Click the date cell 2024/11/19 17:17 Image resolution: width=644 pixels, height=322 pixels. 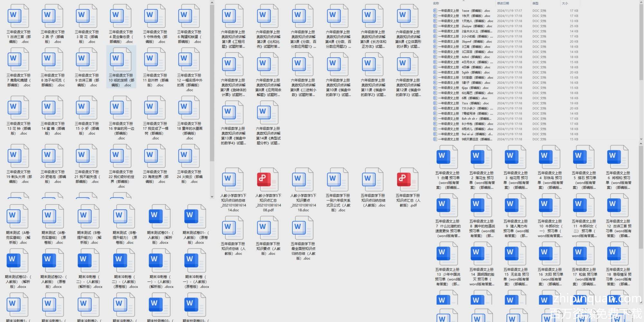(509, 11)
